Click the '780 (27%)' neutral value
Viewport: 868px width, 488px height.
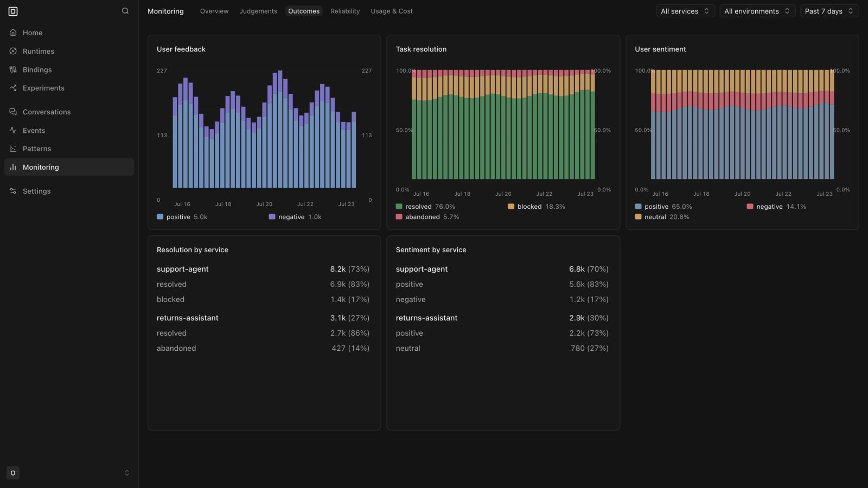click(590, 348)
